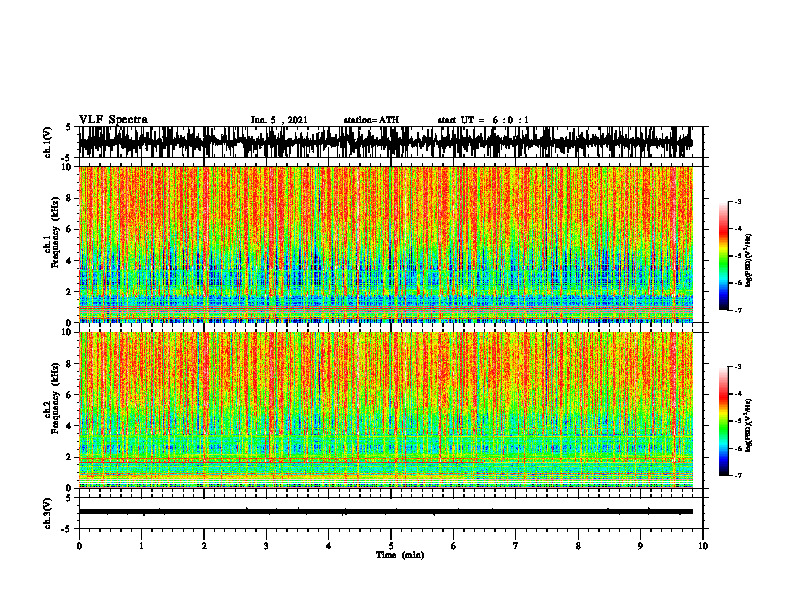Viewport: 792px width, 612px height.
Task: Click the ch.2 color bar "-7" label
Action: (x=738, y=475)
